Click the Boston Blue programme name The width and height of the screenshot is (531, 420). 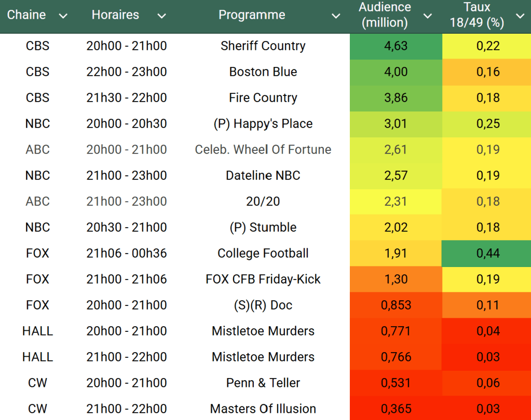[263, 72]
